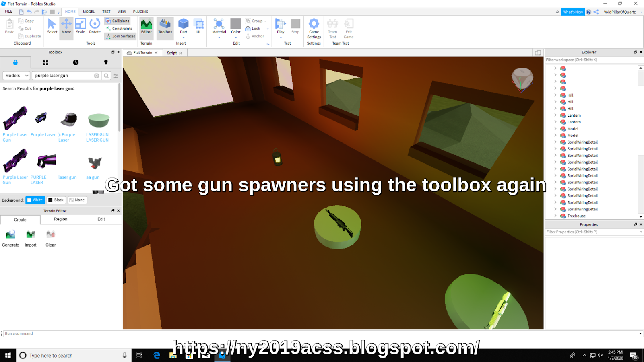Switch to the PLUGINS ribbon tab
644x362 pixels.
[x=140, y=12]
